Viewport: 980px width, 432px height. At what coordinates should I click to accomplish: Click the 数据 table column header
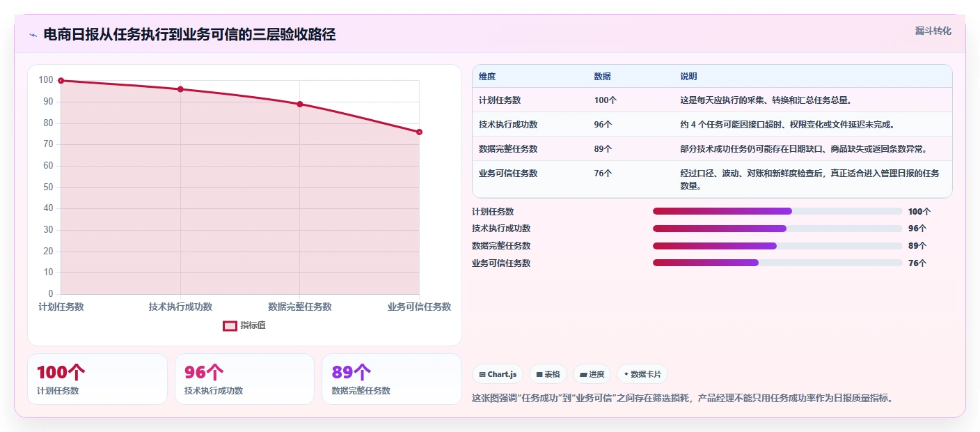click(x=603, y=77)
